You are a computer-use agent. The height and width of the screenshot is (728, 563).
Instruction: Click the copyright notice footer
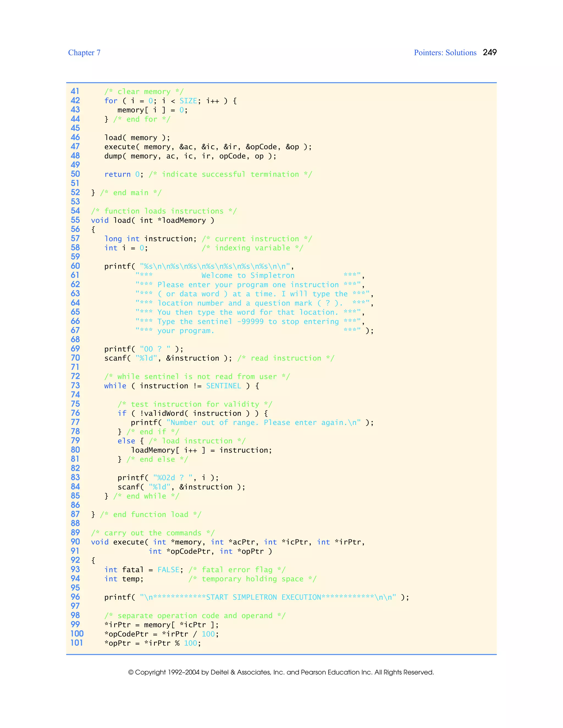pyautogui.click(x=281, y=672)
